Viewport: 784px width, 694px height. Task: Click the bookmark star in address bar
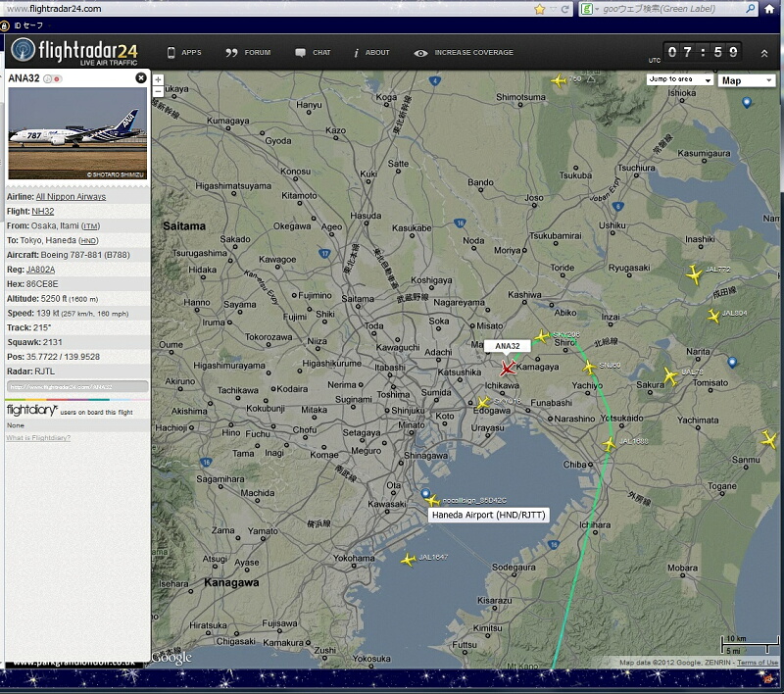(539, 9)
